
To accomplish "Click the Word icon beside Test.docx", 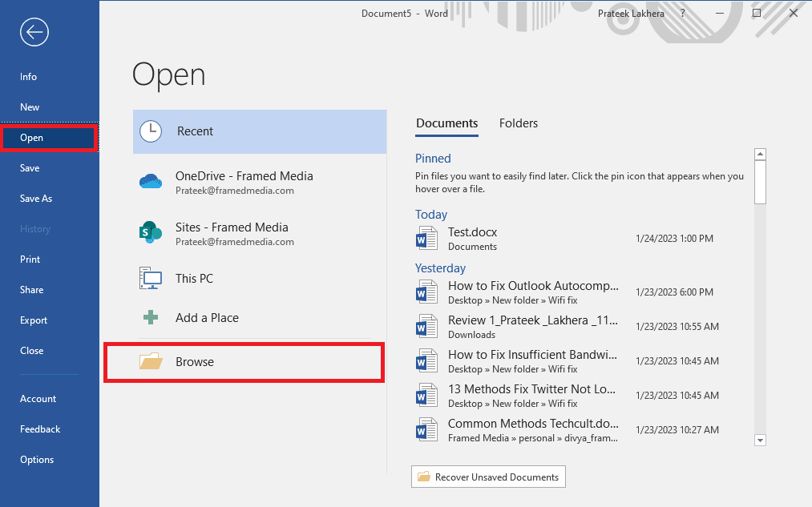I will click(426, 239).
